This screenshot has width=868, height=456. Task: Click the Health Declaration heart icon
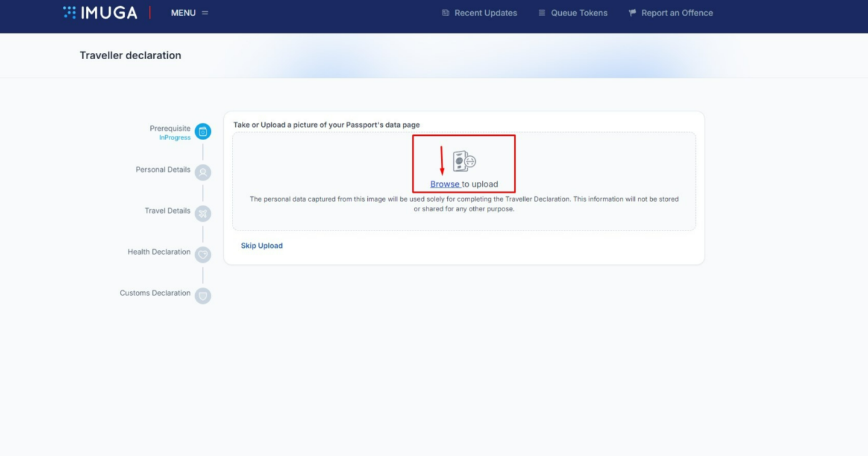pyautogui.click(x=203, y=255)
